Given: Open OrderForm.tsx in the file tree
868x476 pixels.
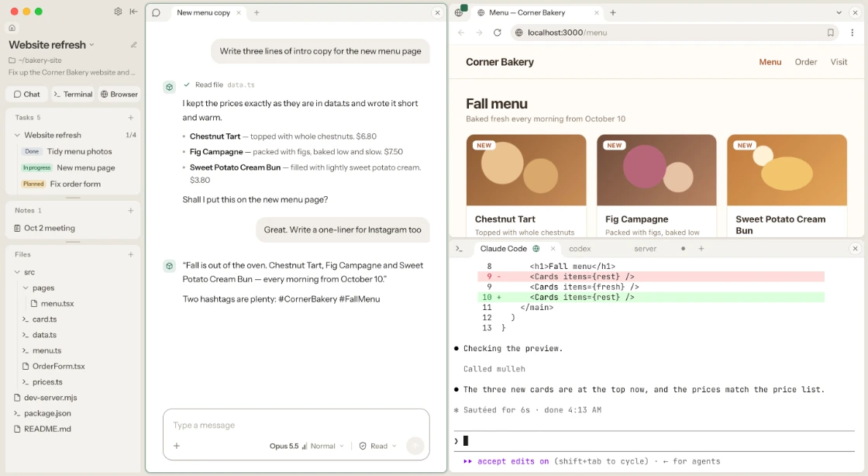Looking at the screenshot, I should click(58, 367).
